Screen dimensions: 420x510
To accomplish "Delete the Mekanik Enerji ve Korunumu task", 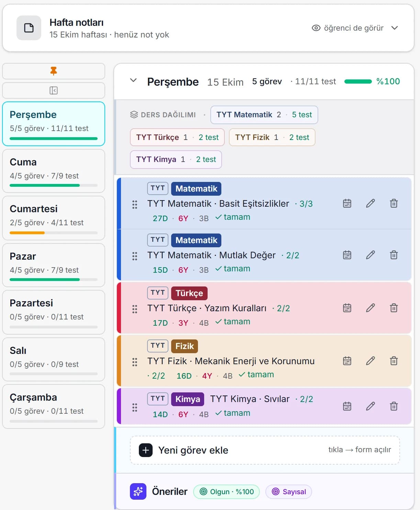I will [x=394, y=361].
